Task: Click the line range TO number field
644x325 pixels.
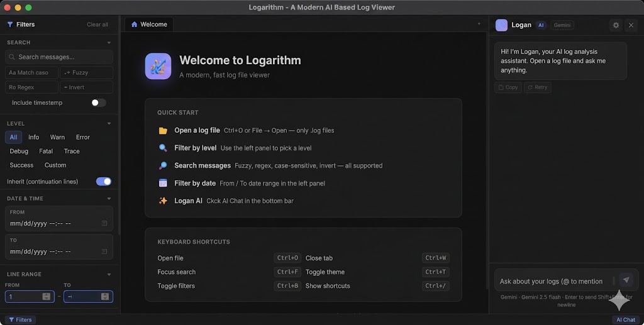Action: pos(88,296)
